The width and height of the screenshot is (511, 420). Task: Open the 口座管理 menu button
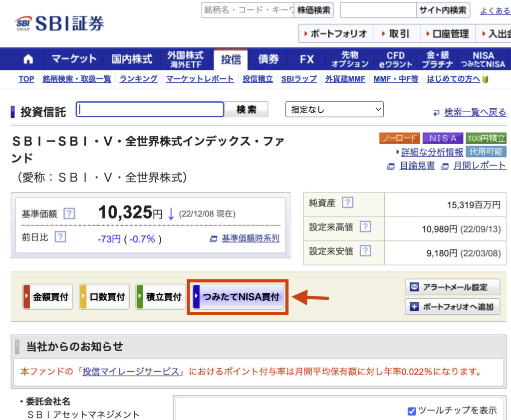click(448, 33)
